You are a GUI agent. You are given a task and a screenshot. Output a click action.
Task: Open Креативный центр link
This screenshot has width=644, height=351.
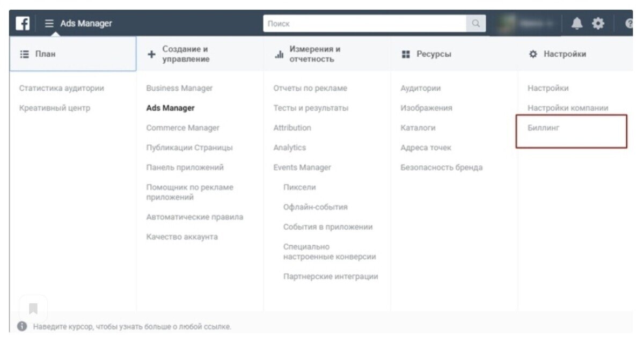(55, 108)
